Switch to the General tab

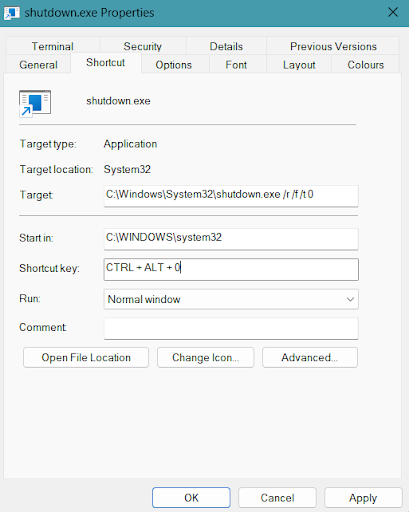[38, 64]
